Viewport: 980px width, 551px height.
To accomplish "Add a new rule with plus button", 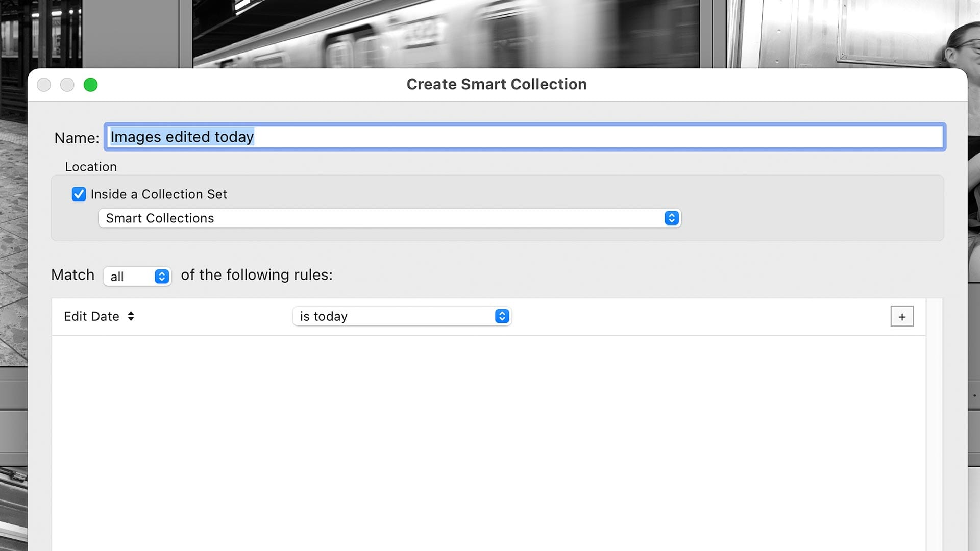I will pos(901,317).
